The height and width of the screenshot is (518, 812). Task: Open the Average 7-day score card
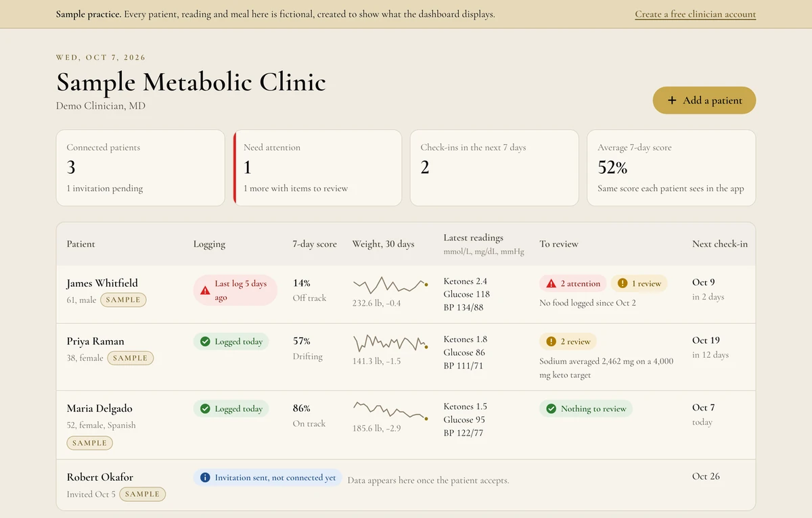(x=671, y=168)
